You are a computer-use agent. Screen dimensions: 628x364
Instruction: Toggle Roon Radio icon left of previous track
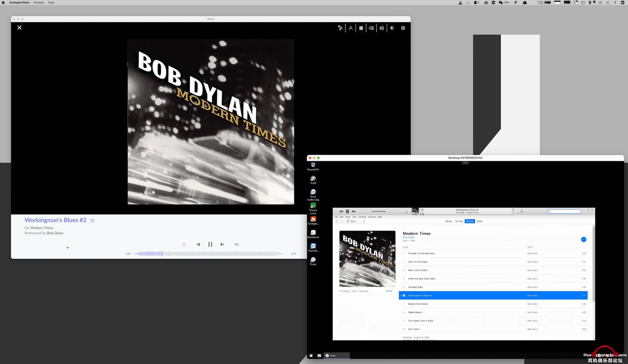pyautogui.click(x=184, y=244)
